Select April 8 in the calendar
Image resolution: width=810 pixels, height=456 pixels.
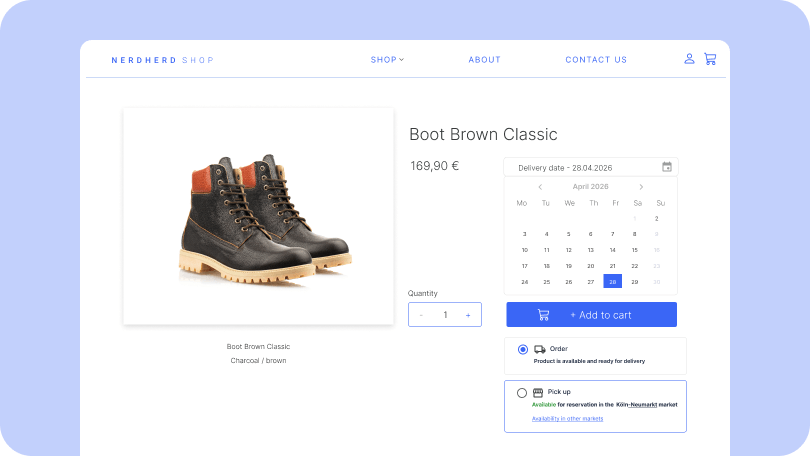coord(635,234)
